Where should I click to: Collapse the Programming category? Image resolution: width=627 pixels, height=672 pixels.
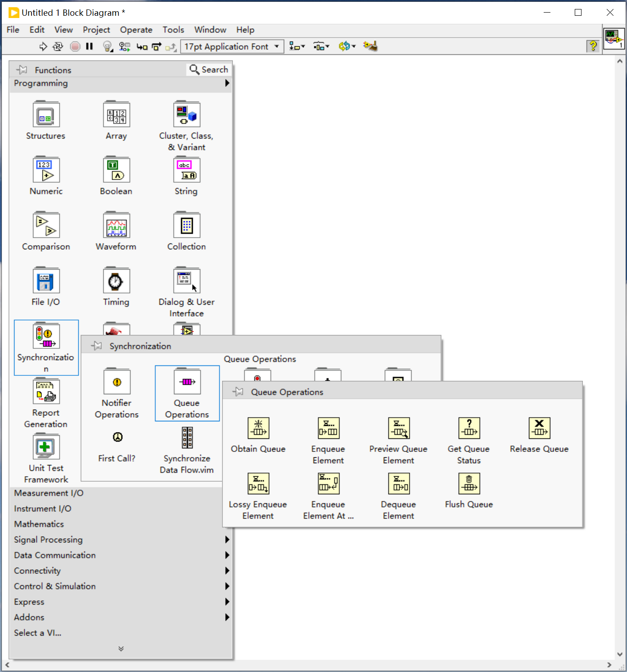tap(121, 83)
